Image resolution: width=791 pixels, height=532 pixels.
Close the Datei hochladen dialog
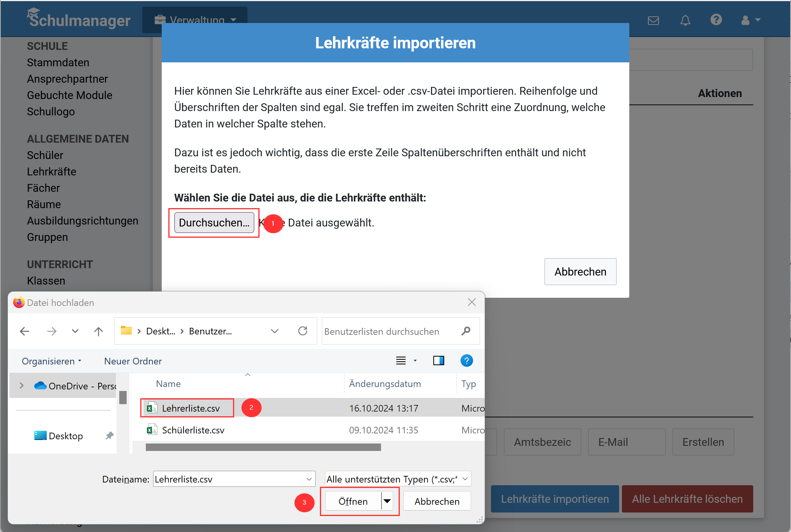[472, 302]
